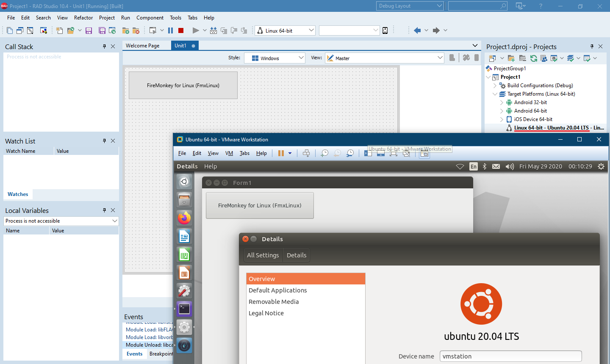The height and width of the screenshot is (364, 610).
Task: Select Legal Notice in Details sidebar
Action: (305, 313)
